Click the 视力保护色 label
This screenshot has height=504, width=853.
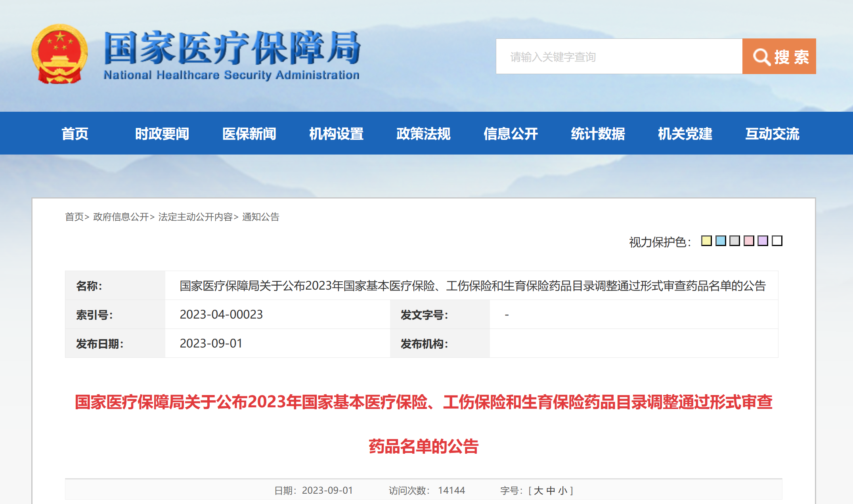(660, 242)
